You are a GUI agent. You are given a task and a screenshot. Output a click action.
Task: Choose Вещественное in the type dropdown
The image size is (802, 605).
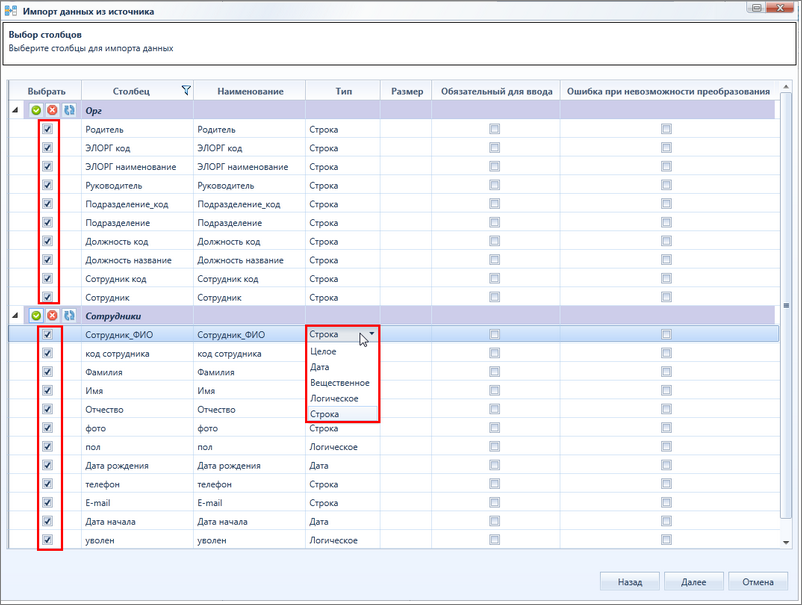coord(340,383)
